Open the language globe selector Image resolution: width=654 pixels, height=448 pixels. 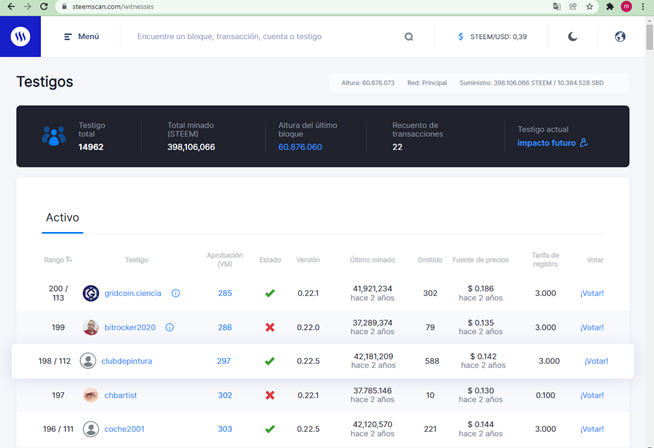point(620,37)
